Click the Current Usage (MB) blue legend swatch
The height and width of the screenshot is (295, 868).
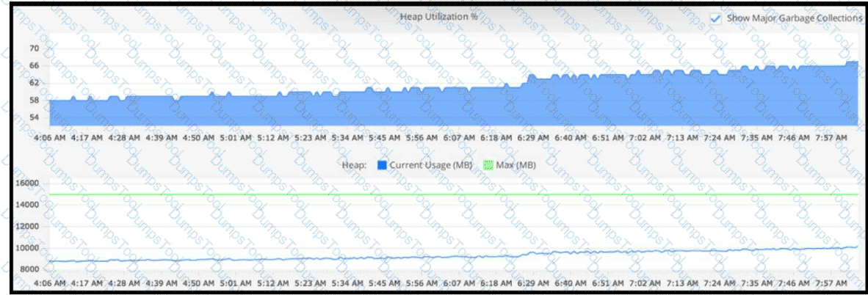coord(381,165)
